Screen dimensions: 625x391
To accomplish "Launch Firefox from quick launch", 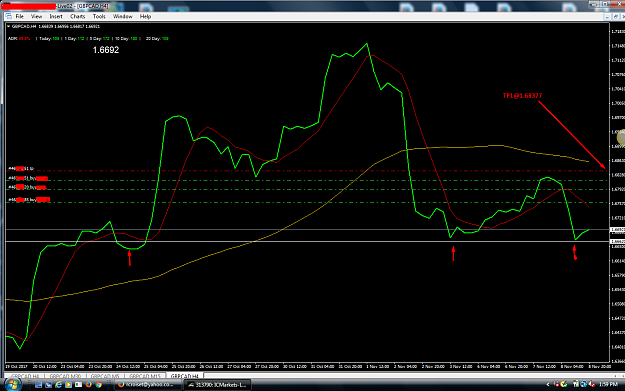I will (x=88, y=385).
